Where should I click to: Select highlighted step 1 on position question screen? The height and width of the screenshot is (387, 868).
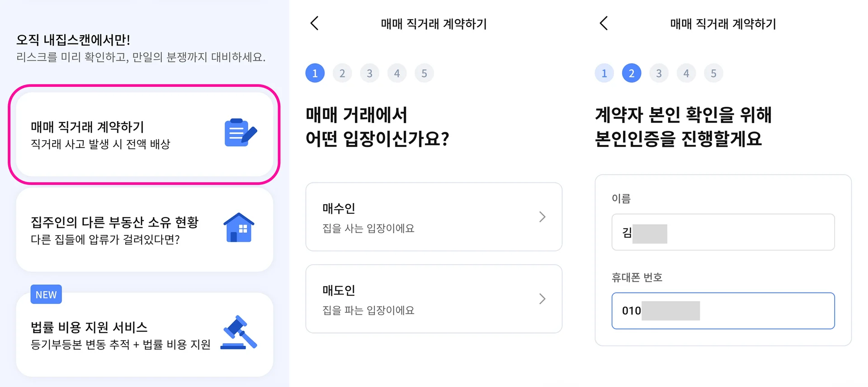(x=315, y=73)
